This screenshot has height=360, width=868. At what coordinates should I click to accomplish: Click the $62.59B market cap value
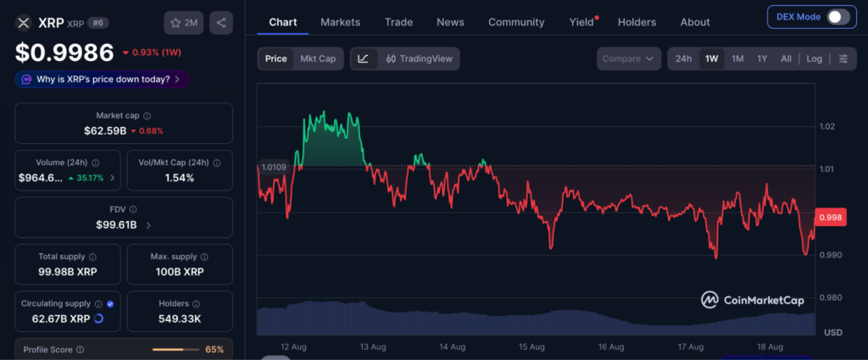[105, 131]
